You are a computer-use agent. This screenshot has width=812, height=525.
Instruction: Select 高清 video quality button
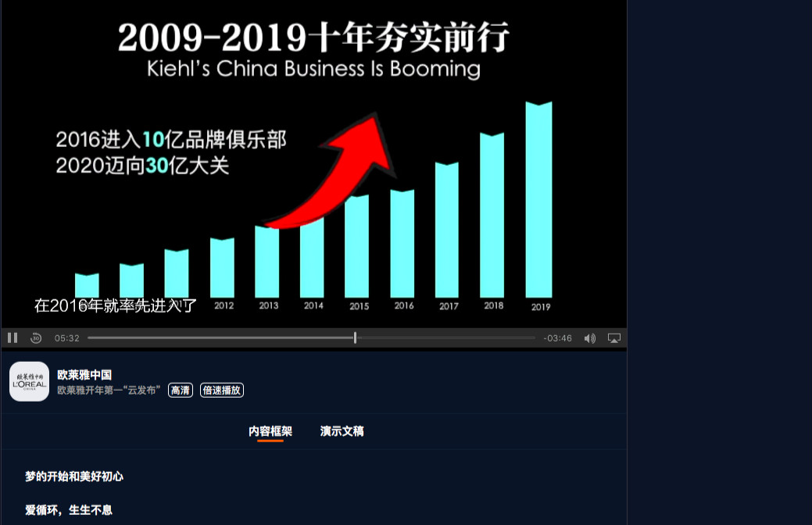pyautogui.click(x=181, y=391)
